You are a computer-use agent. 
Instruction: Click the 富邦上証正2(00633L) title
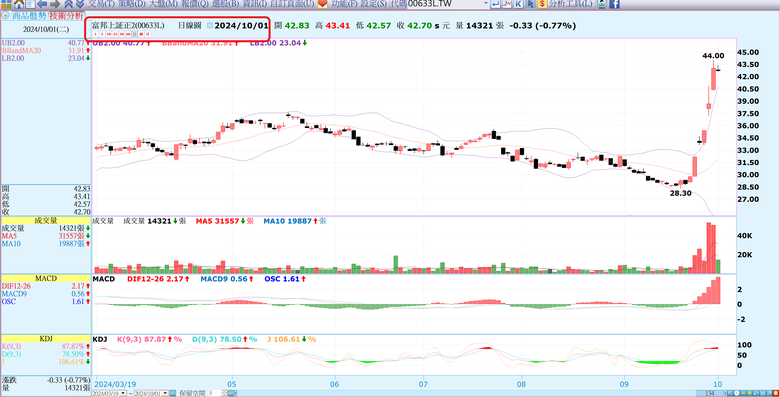pyautogui.click(x=128, y=25)
